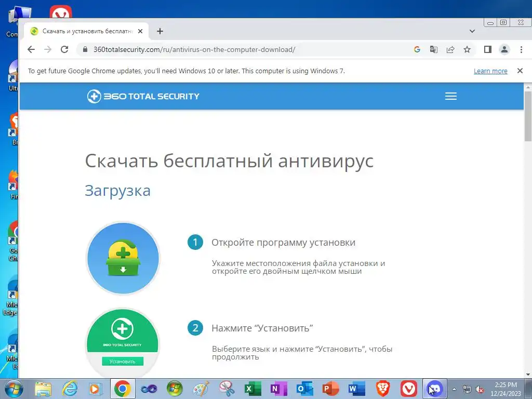
Task: Close the 360 Total Security tab
Action: [140, 31]
